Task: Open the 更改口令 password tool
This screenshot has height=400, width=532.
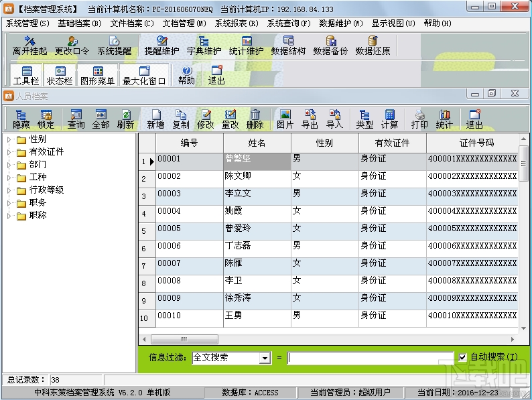Action: [72, 46]
